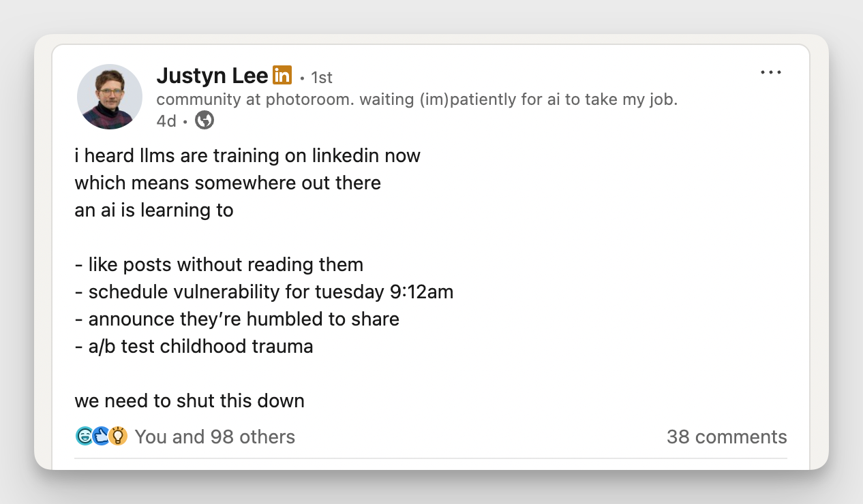Click the laughing face reaction icon
Viewport: 863px width, 504px height.
(85, 436)
